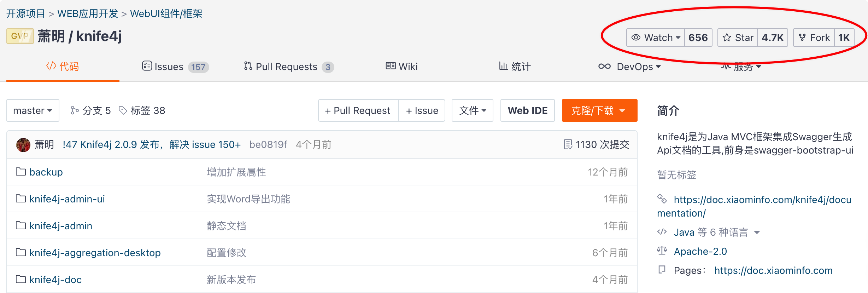The height and width of the screenshot is (293, 868).
Task: Click the Star button
Action: pos(738,38)
